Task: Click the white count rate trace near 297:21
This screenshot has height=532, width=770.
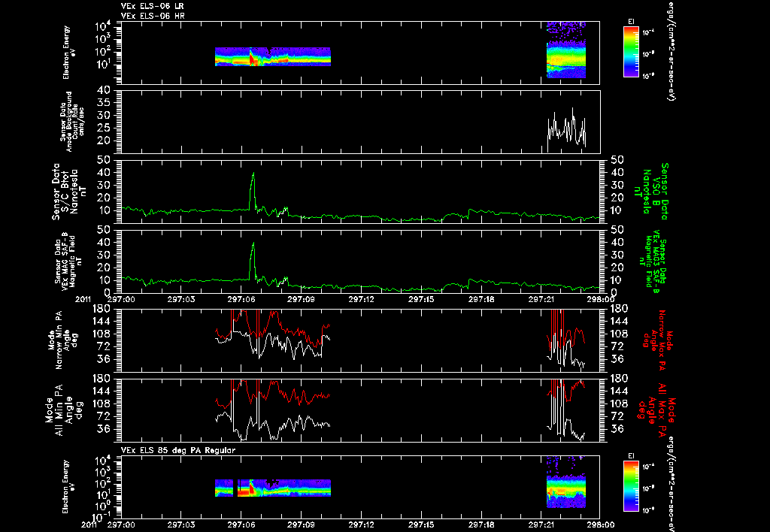Action: [x=566, y=129]
